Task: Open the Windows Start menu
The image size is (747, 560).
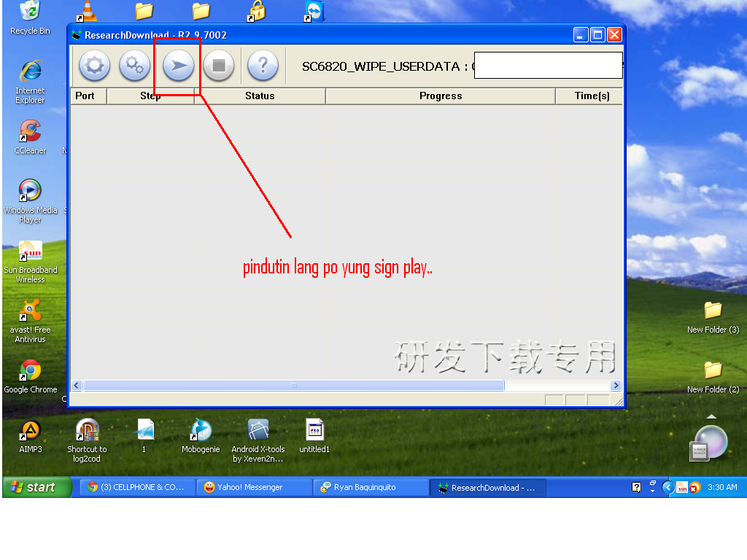Action: tap(36, 487)
